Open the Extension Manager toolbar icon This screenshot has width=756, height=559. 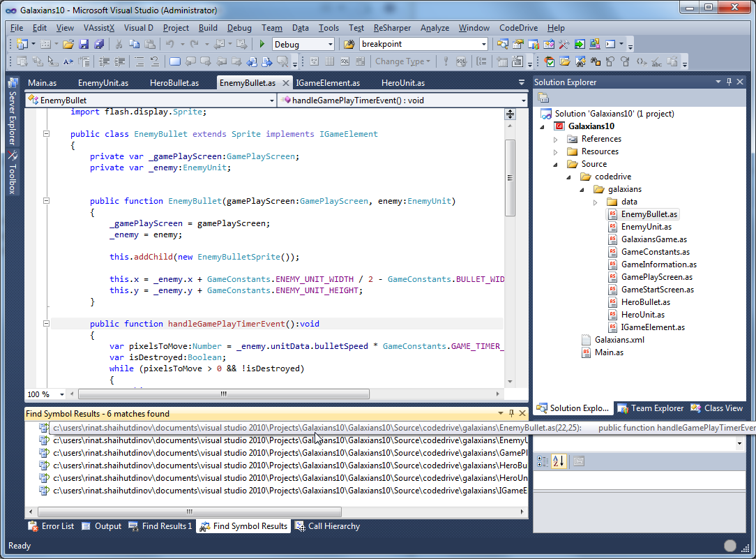[595, 45]
